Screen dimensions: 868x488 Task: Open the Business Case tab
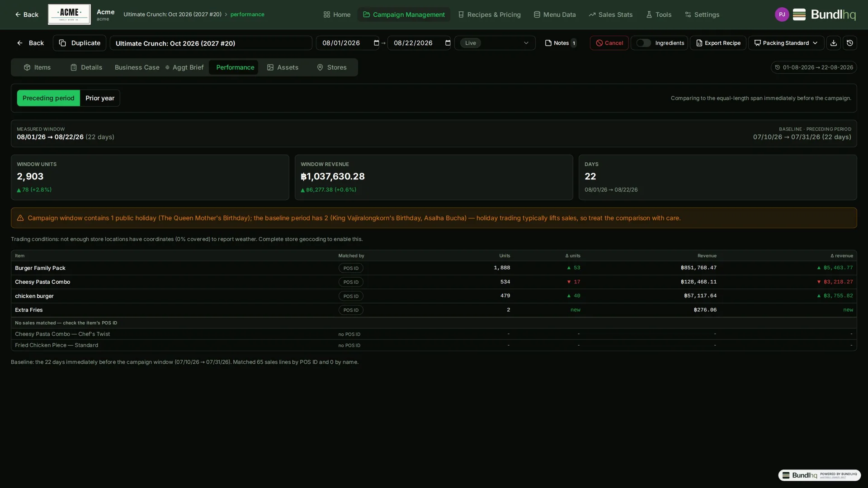[x=137, y=67]
